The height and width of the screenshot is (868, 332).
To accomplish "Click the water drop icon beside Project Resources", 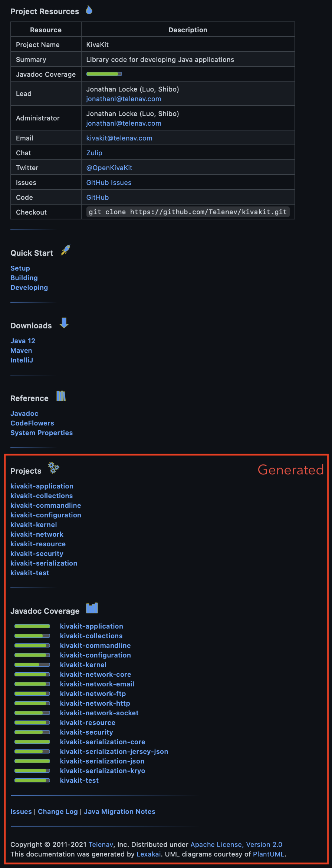I will click(89, 10).
